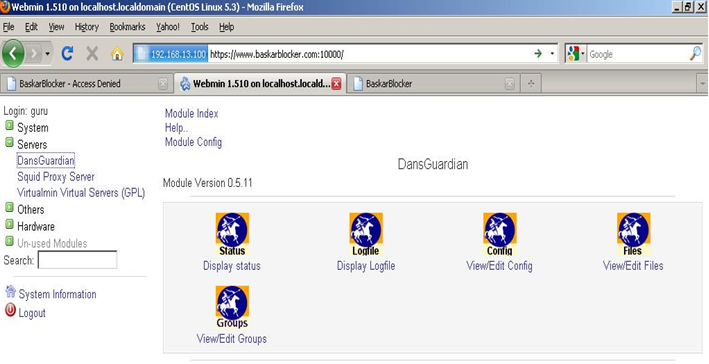Open the View/Edit Groups link
The height and width of the screenshot is (364, 709).
pyautogui.click(x=232, y=339)
